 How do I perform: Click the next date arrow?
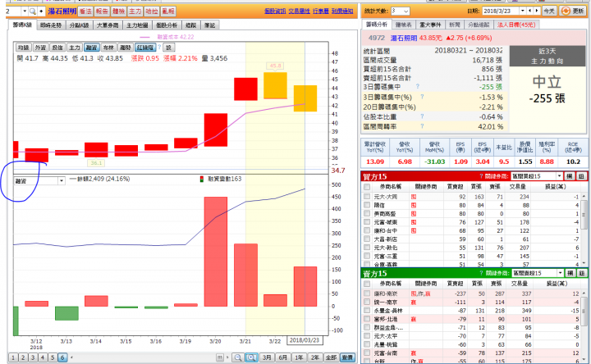(x=537, y=11)
